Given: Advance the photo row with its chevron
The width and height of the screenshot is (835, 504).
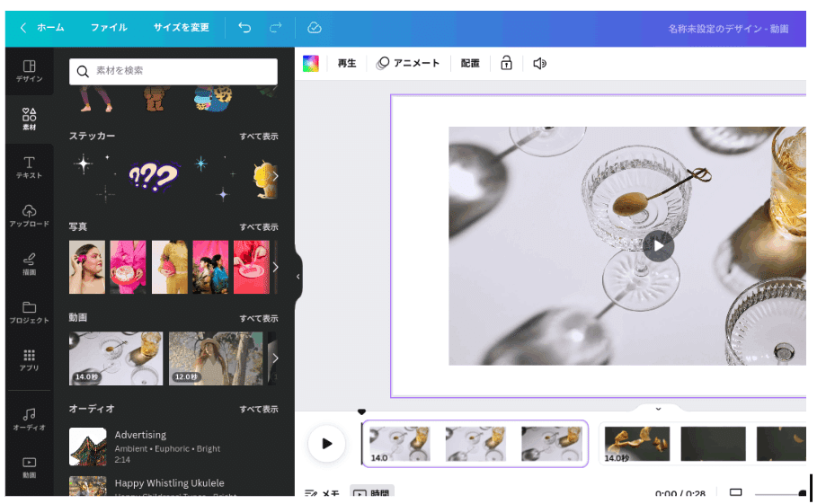Looking at the screenshot, I should tap(275, 267).
